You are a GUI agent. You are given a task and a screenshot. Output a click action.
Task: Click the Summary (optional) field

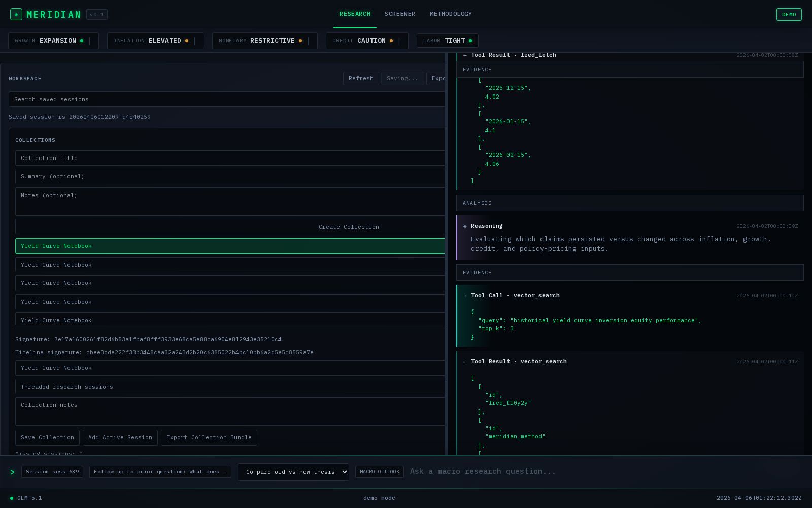(x=230, y=176)
